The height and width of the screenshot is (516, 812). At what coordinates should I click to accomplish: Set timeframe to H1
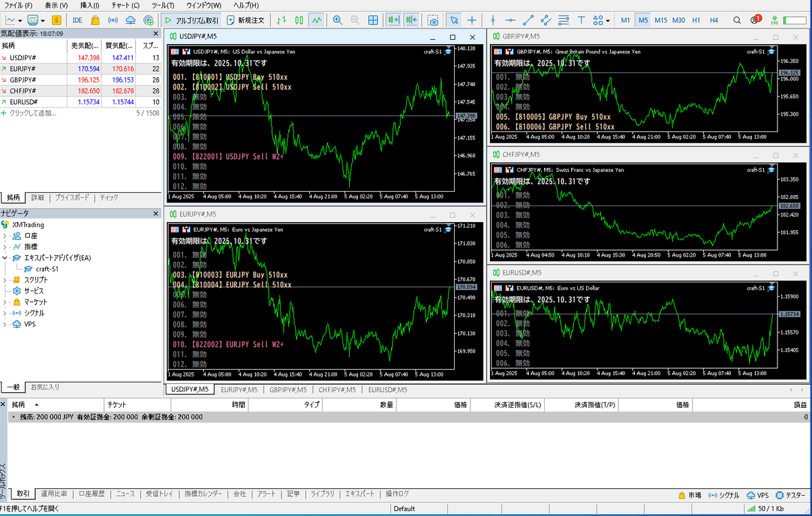tap(696, 20)
